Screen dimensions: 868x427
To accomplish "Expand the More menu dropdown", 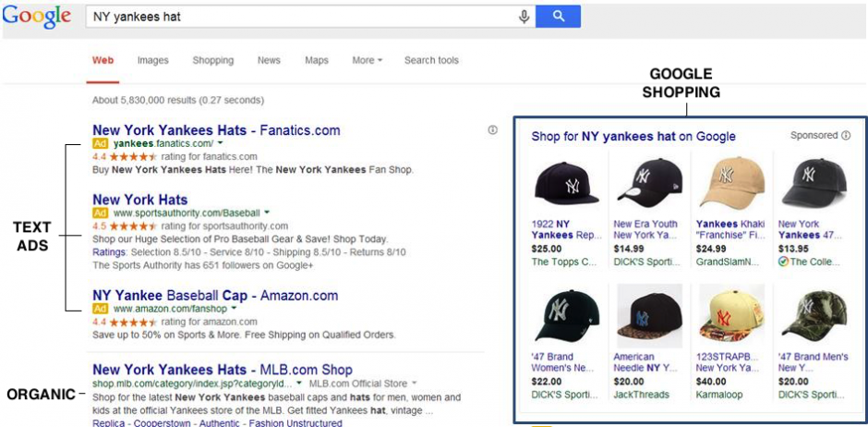I will pyautogui.click(x=367, y=61).
